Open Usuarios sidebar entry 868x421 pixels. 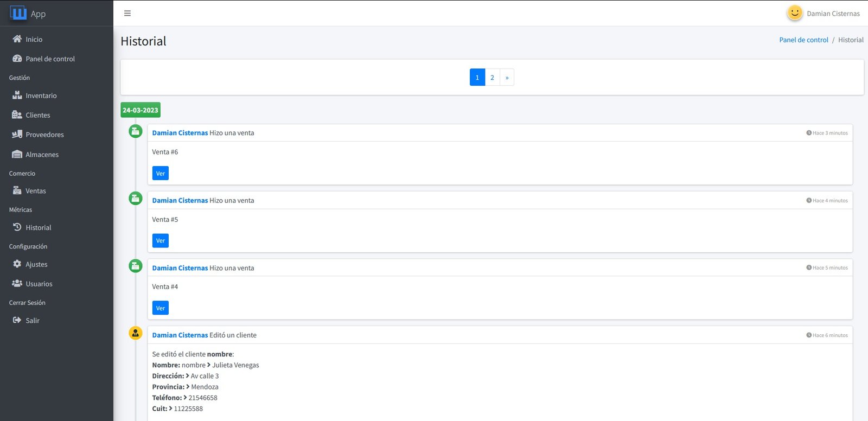click(x=56, y=284)
